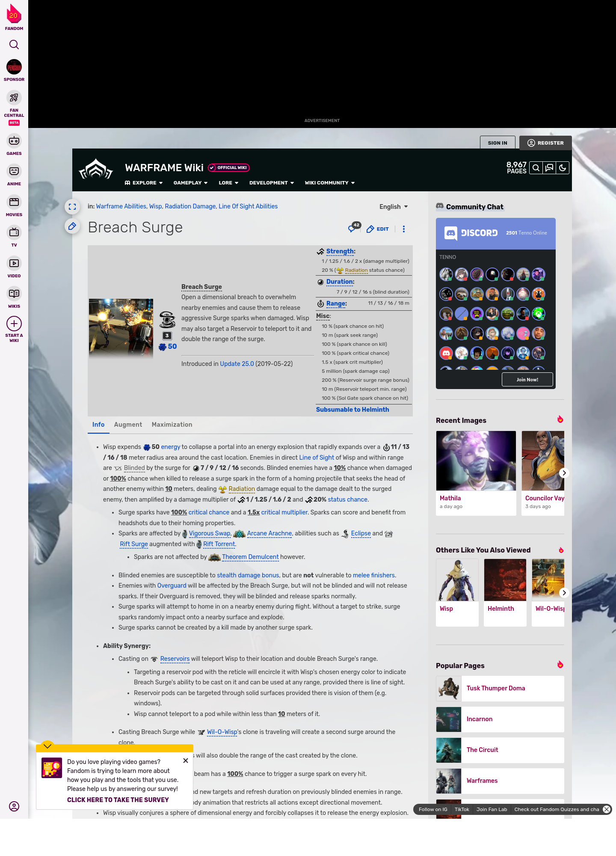Open user profile icon in sidebar
Screen dimensions: 616x856
pos(14,806)
